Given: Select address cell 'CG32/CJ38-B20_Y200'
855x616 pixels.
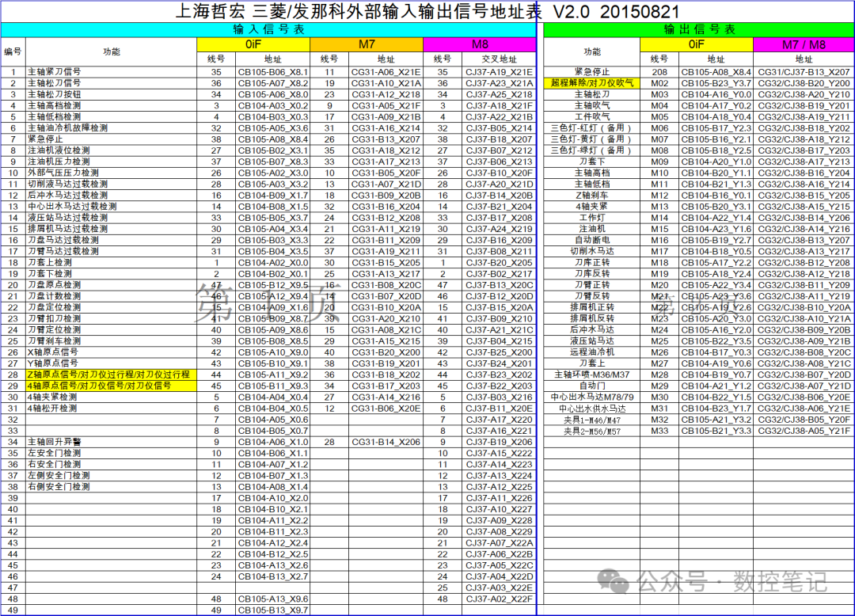Looking at the screenshot, I should click(804, 83).
